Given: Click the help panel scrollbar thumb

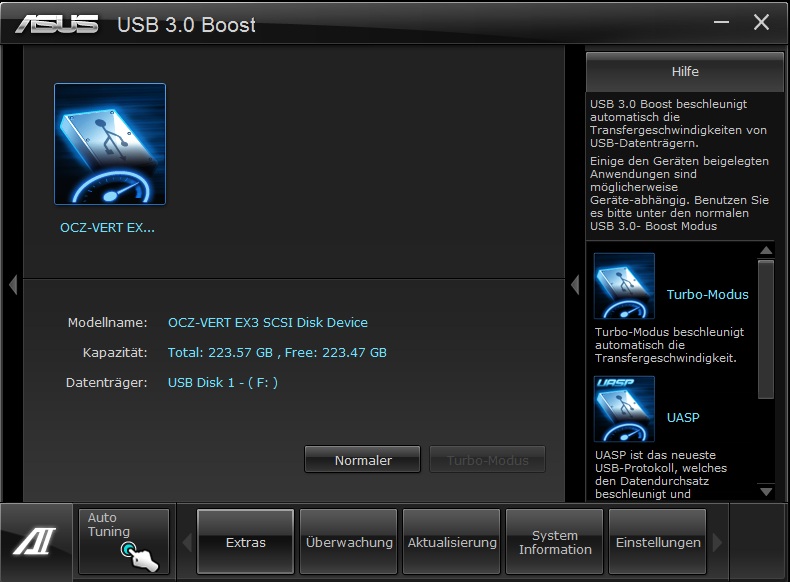Looking at the screenshot, I should tap(766, 329).
